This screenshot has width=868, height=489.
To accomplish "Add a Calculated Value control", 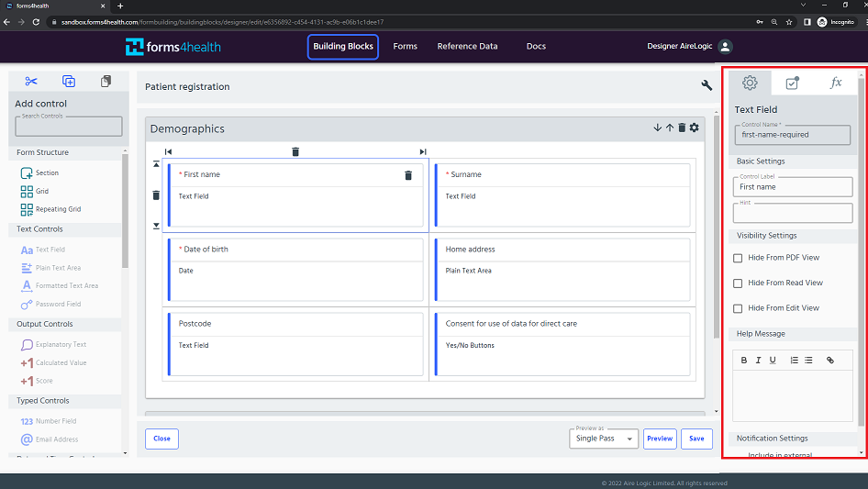I will [53, 362].
